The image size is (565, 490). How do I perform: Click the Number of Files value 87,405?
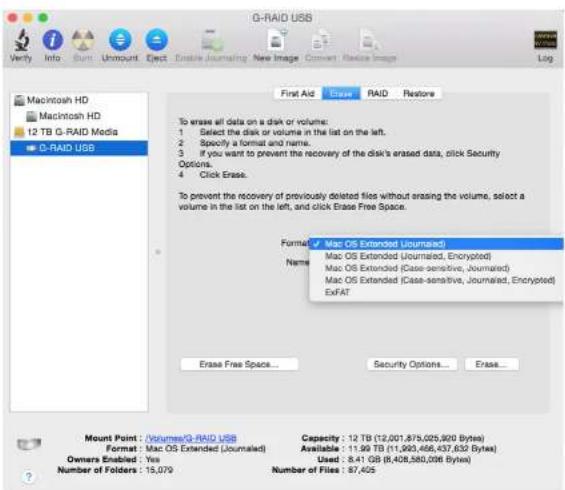pyautogui.click(x=361, y=470)
